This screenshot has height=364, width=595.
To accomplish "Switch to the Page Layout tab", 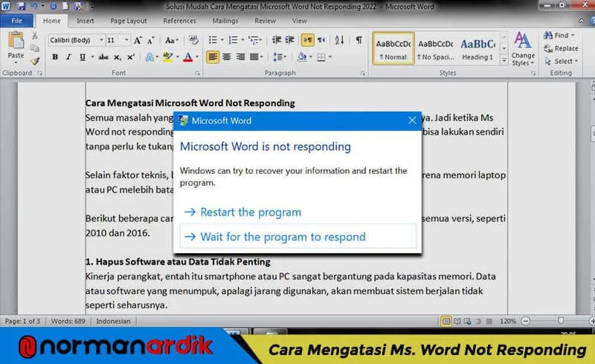I will tap(128, 21).
